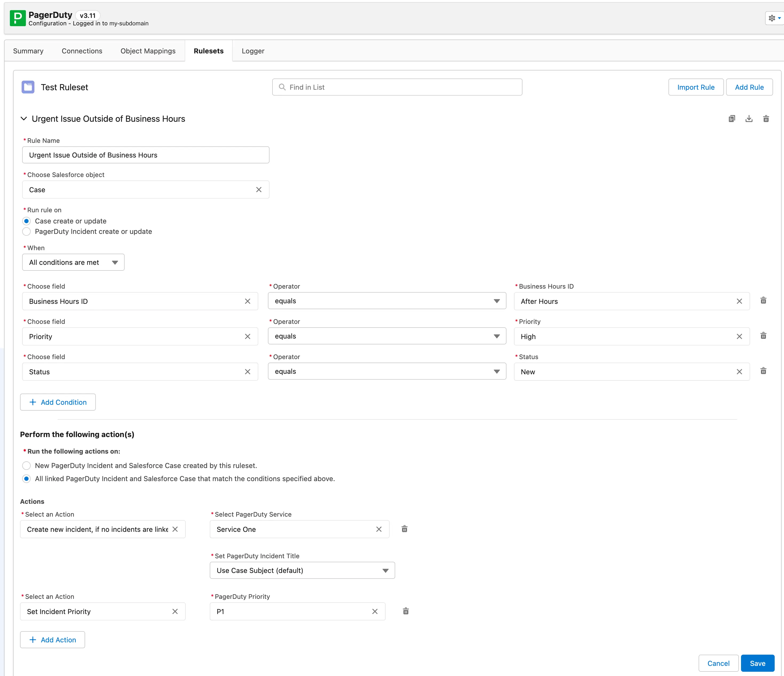Screen dimensions: 784x676
Task: Click the download rule icon
Action: tap(749, 119)
